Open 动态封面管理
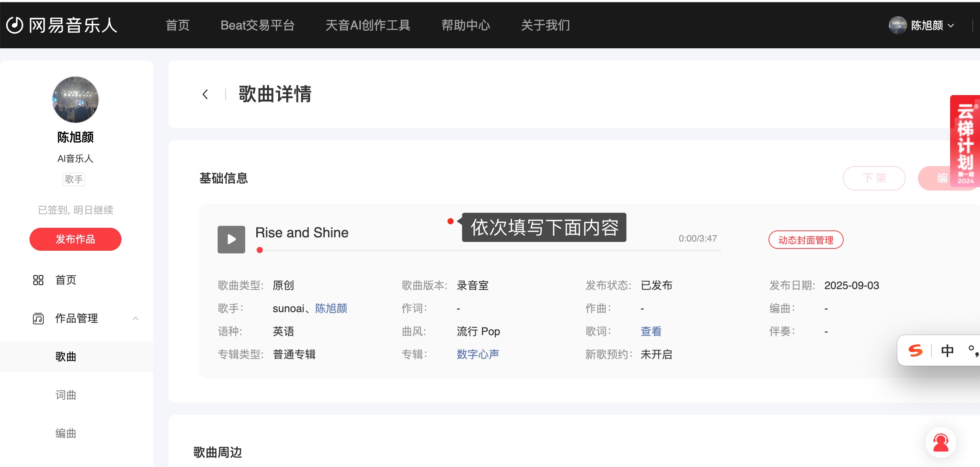This screenshot has height=467, width=980. [806, 240]
